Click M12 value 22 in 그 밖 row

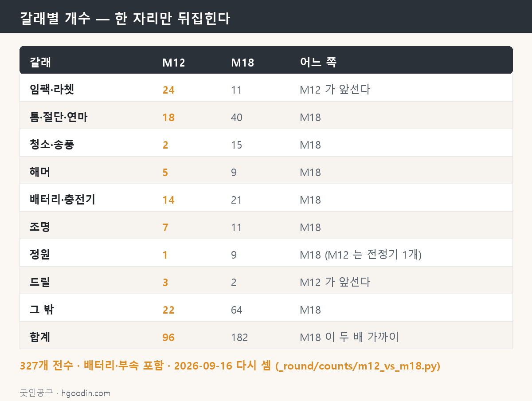168,310
